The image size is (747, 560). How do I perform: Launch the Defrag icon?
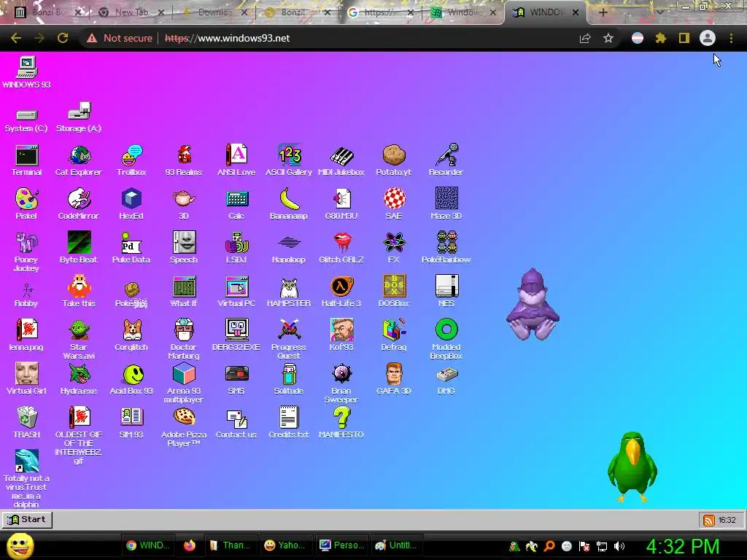(x=394, y=335)
